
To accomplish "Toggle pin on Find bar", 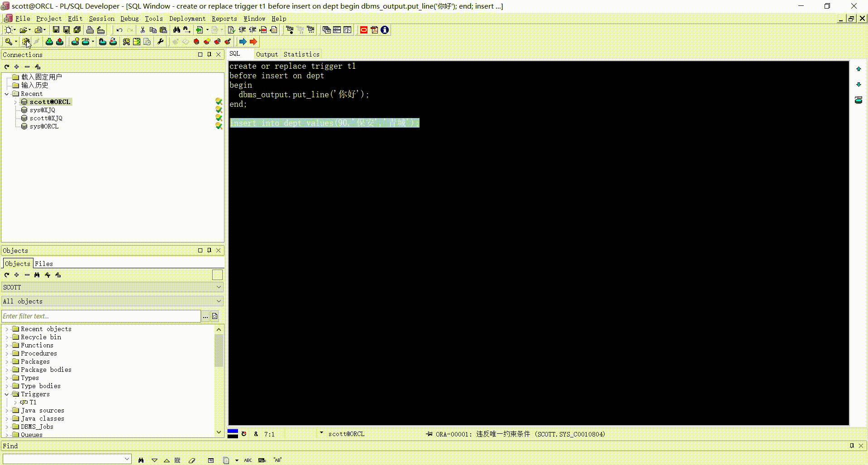I will (852, 446).
